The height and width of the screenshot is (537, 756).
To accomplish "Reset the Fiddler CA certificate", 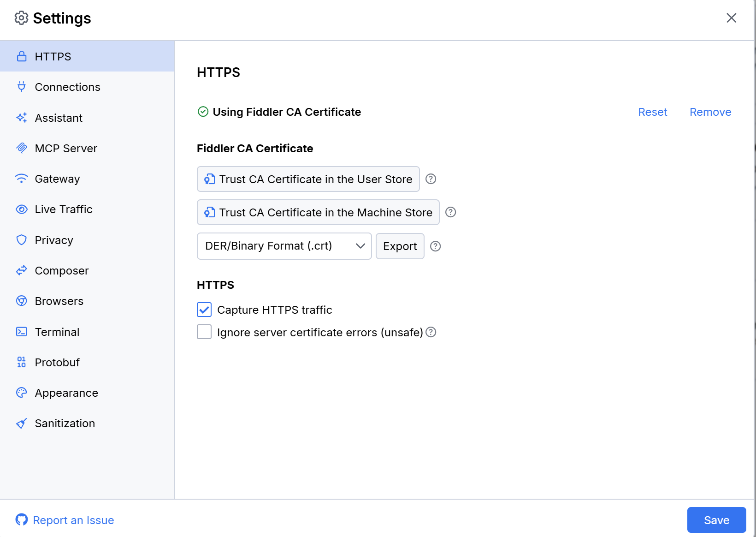I will point(653,112).
